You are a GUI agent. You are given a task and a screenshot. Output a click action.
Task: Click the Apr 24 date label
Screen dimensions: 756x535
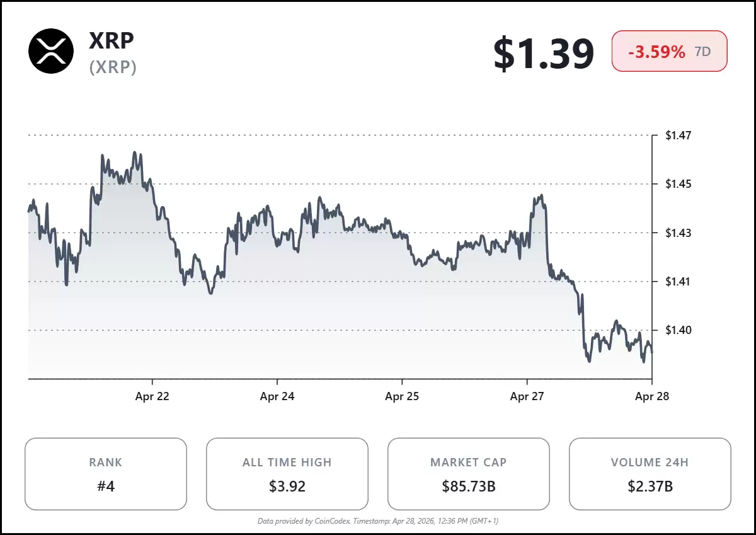click(277, 396)
